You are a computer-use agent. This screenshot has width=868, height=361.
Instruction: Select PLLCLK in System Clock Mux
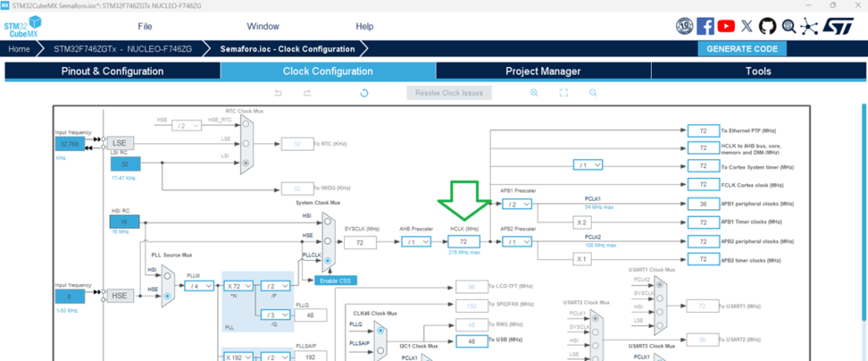pos(328,260)
